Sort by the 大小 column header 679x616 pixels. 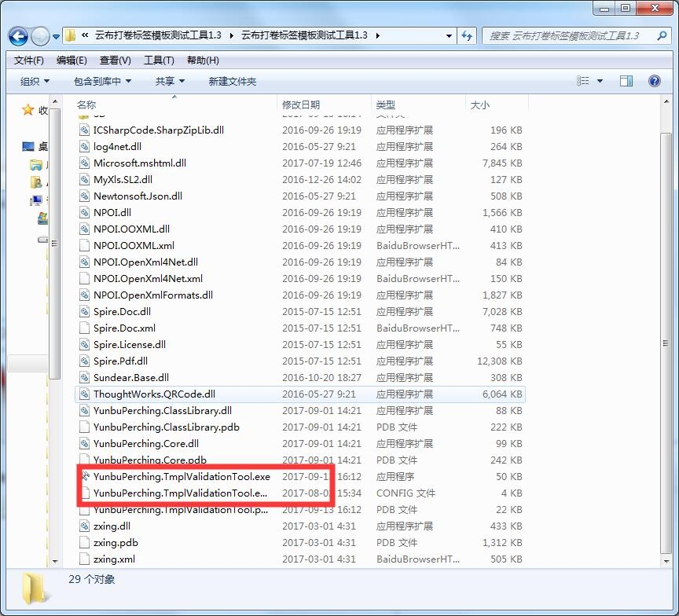coord(480,104)
